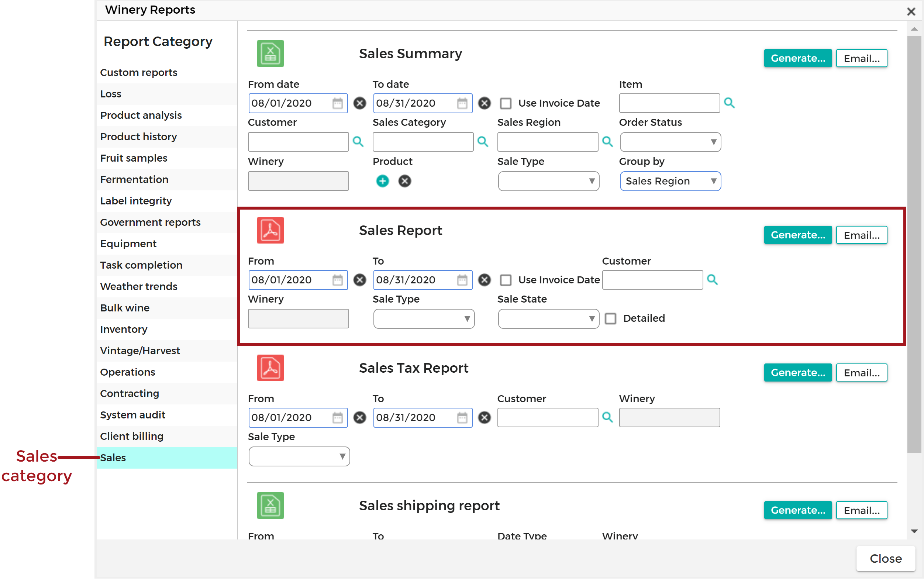The width and height of the screenshot is (924, 583).
Task: Open calendar for Sales Tax Report To date
Action: [462, 418]
